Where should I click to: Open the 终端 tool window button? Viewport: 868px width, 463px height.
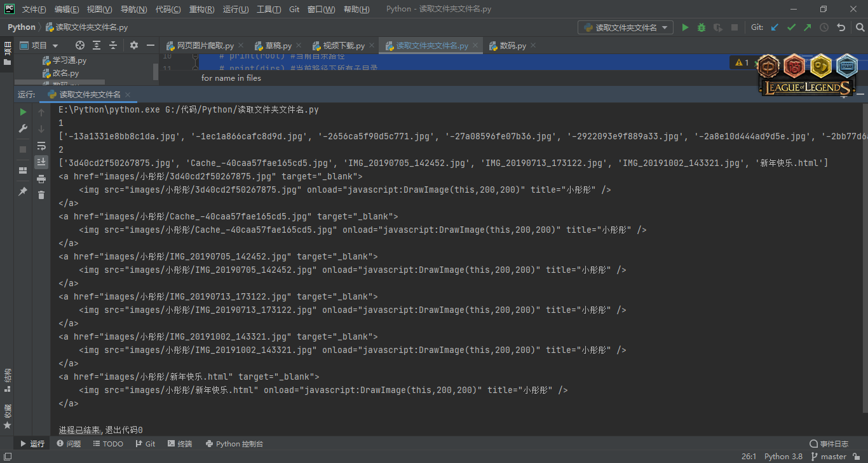click(x=180, y=444)
